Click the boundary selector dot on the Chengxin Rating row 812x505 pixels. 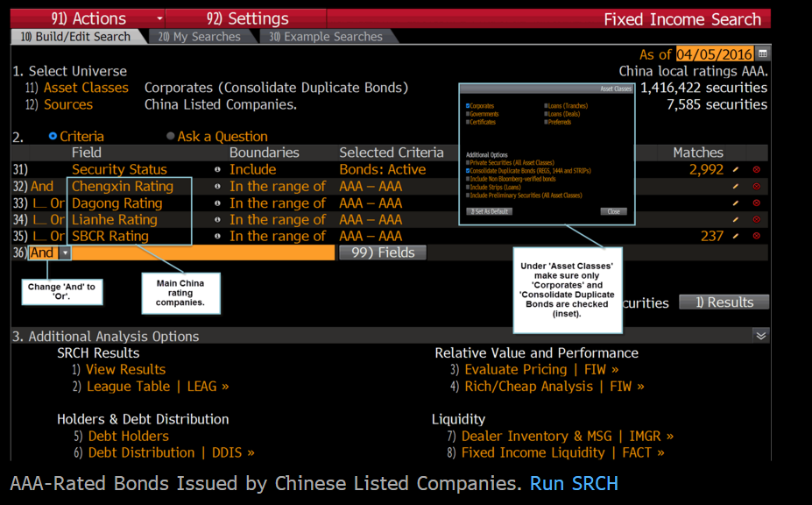pyautogui.click(x=217, y=186)
